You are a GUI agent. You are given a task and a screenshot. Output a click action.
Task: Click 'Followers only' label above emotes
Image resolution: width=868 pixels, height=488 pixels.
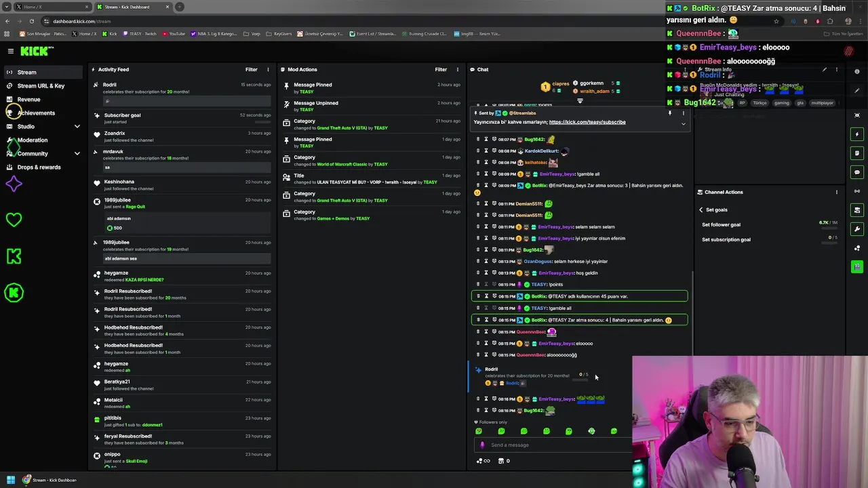click(x=492, y=422)
